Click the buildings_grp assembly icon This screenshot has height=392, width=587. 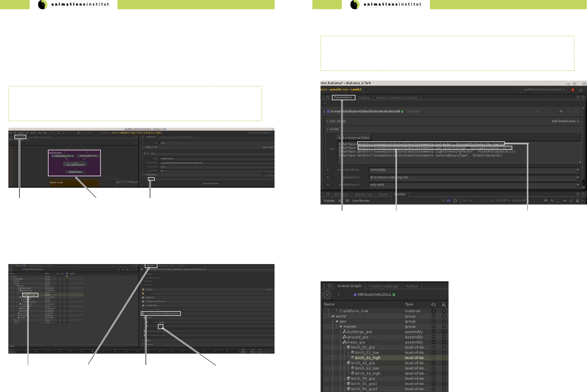345,332
